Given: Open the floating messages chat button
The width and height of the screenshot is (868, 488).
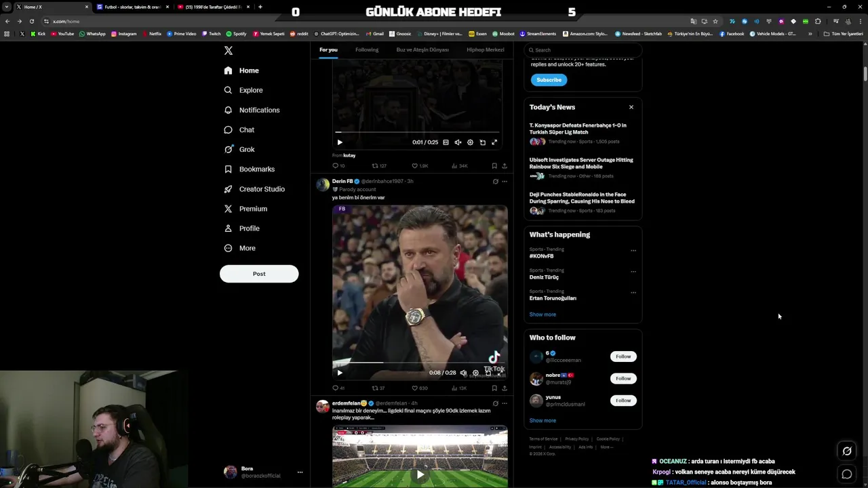Looking at the screenshot, I should 847,474.
